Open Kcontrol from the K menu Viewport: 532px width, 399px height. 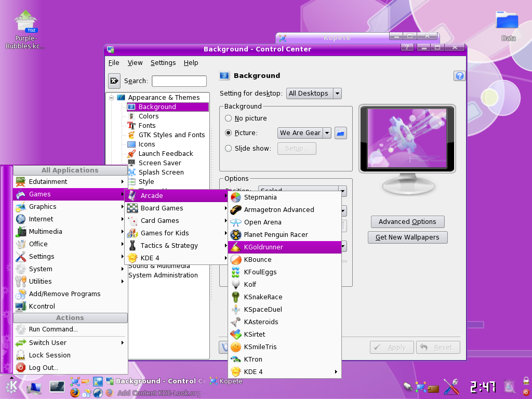[x=70, y=307]
